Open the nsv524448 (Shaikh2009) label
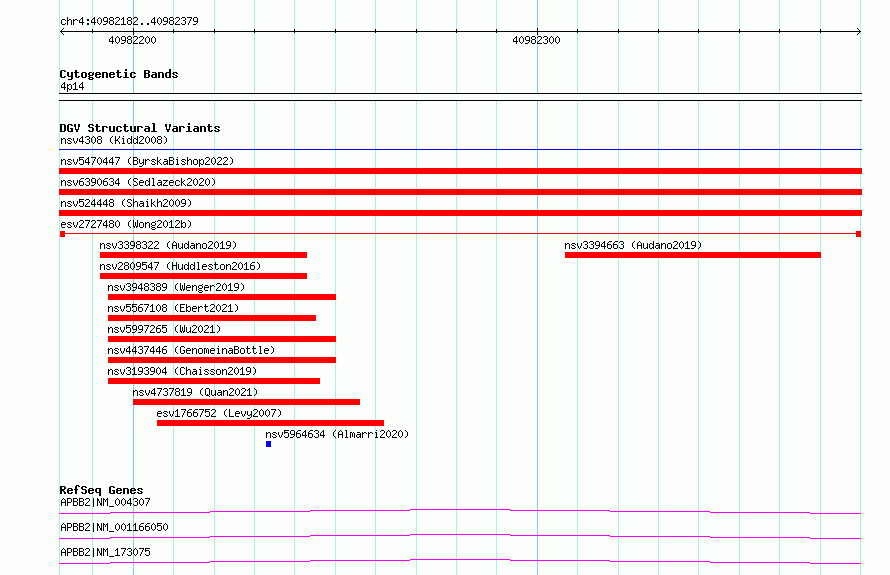 pos(126,203)
